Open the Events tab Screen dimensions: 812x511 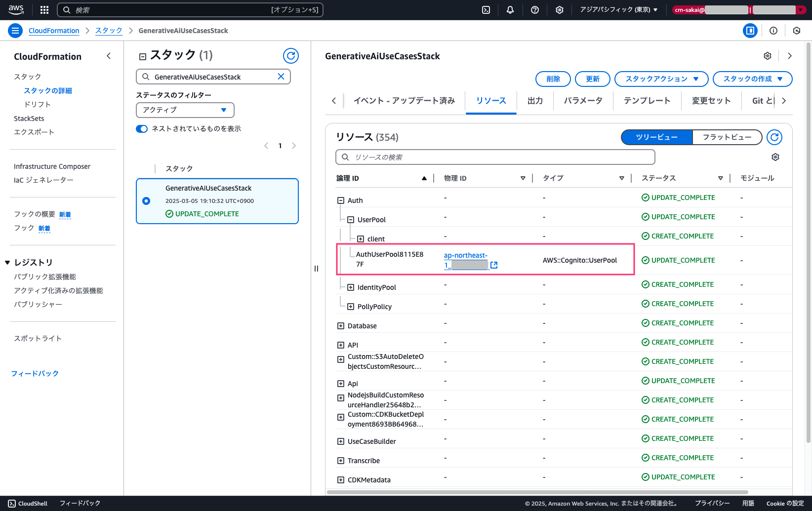(404, 101)
